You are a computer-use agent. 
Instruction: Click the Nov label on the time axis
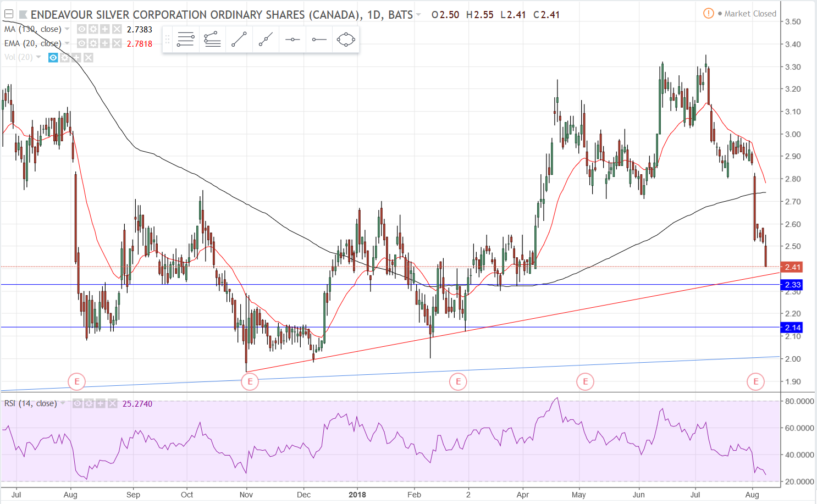point(246,495)
